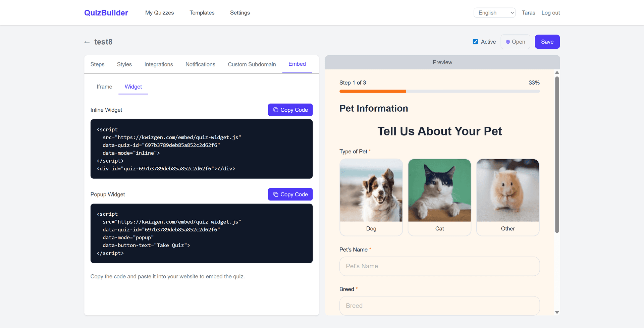The width and height of the screenshot is (644, 328).
Task: Switch to the Iframe embed tab
Action: point(104,87)
